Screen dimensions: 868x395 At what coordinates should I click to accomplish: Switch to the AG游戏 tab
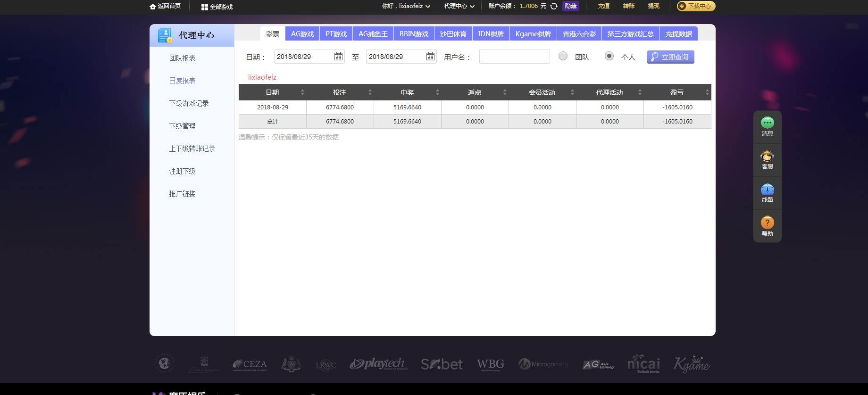click(x=302, y=34)
